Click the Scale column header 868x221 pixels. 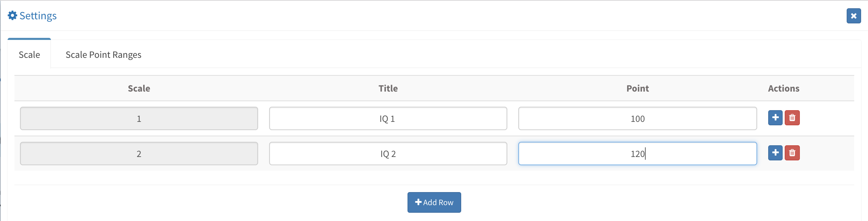139,88
